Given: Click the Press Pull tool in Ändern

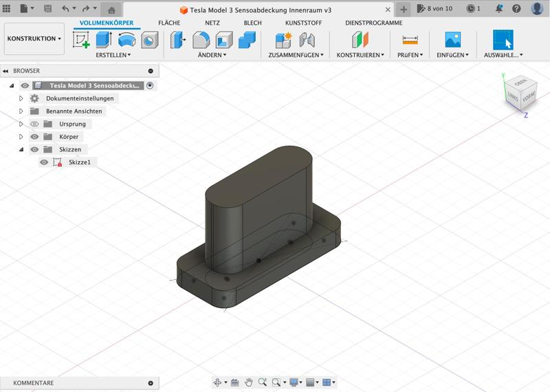Looking at the screenshot, I should tap(178, 40).
